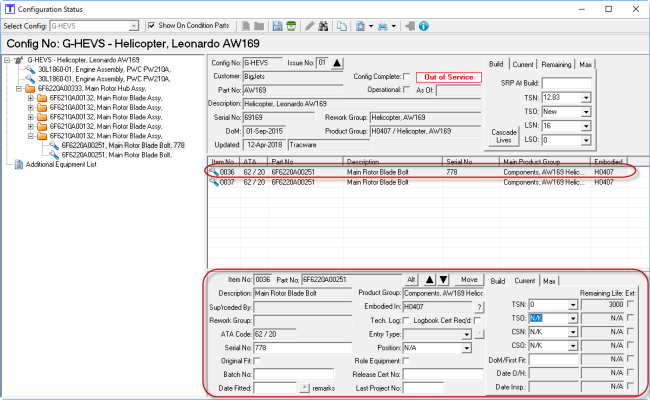This screenshot has height=400, width=650.
Task: Collapse the G-HEVS root tree node
Action: 7,60
